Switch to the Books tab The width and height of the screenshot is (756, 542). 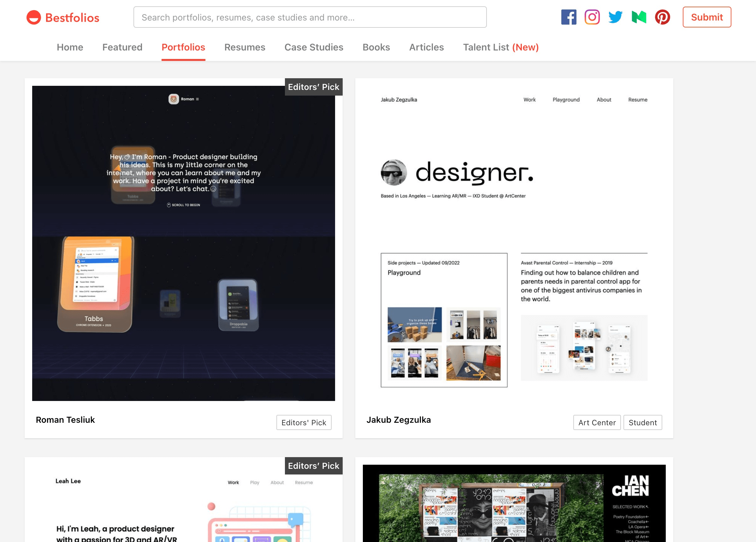coord(376,47)
